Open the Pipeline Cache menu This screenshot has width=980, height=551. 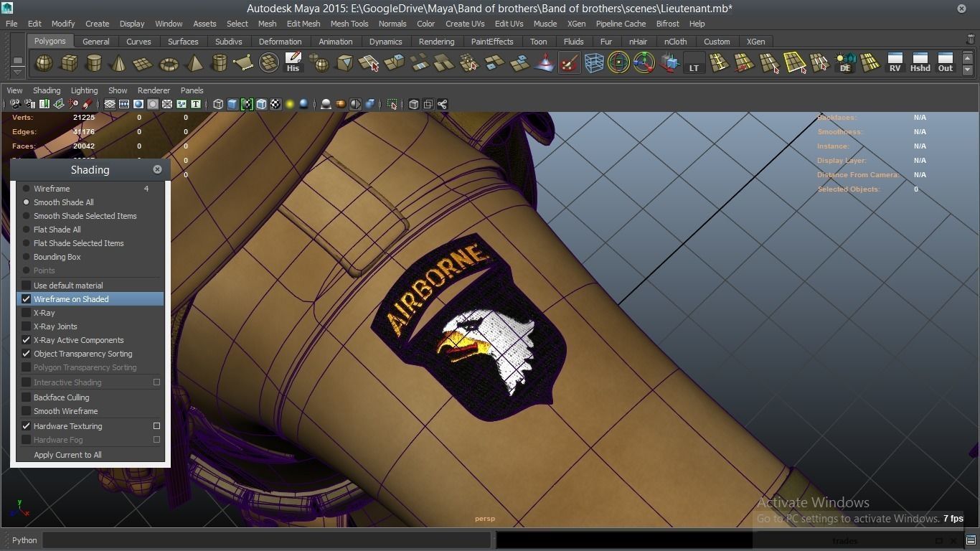[621, 24]
